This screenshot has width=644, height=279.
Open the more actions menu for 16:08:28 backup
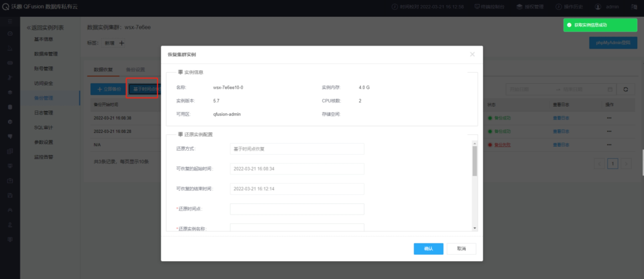point(609,131)
